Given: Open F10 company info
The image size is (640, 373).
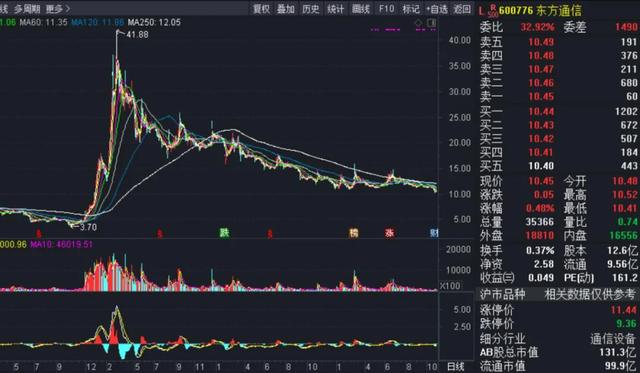Looking at the screenshot, I should click(x=386, y=9).
